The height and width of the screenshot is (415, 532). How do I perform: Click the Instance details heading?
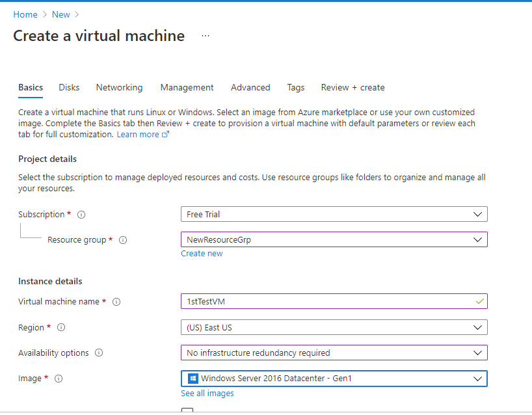coord(50,281)
